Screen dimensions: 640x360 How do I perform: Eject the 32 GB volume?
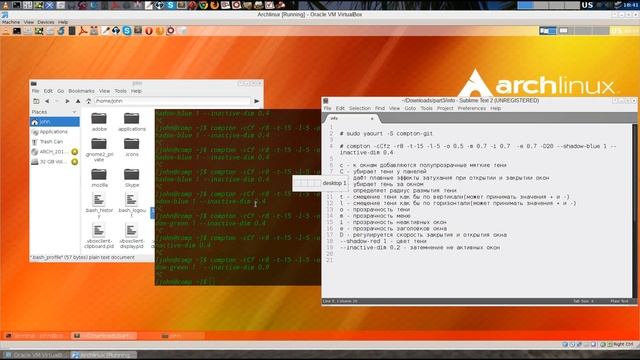coord(75,162)
